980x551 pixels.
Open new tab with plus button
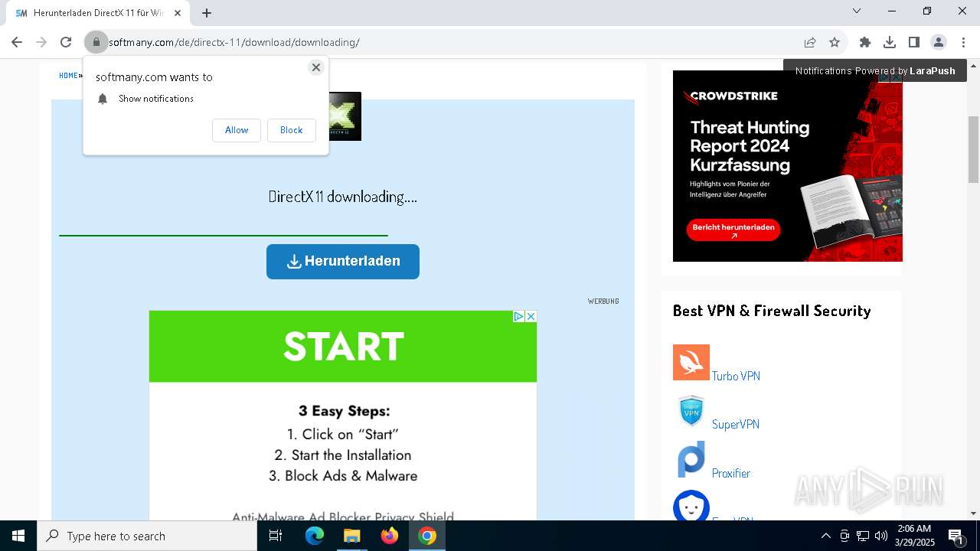click(207, 13)
